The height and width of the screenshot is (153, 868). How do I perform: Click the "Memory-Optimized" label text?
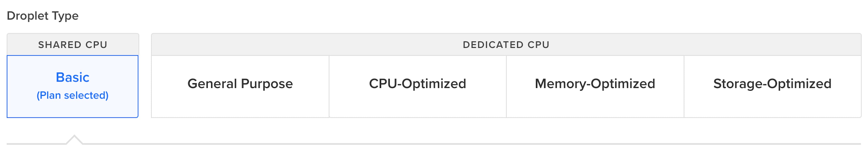(x=595, y=83)
